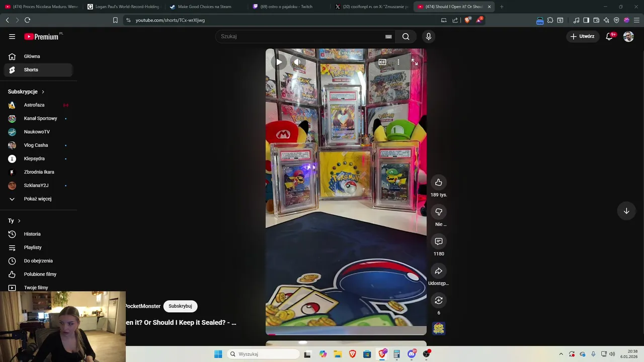Open Kanał Sportowy channel
The width and height of the screenshot is (644, 362).
click(x=38, y=119)
